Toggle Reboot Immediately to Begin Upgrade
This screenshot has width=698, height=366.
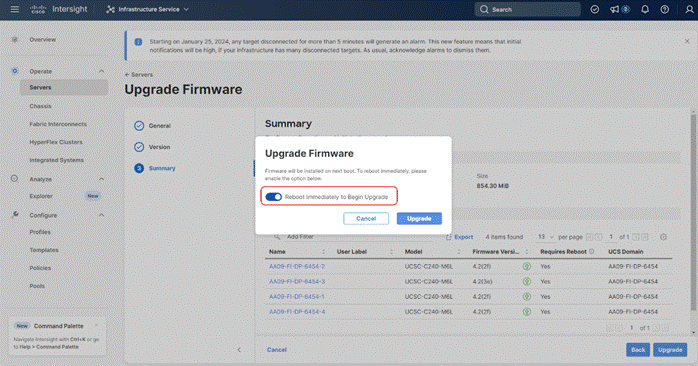click(x=274, y=197)
